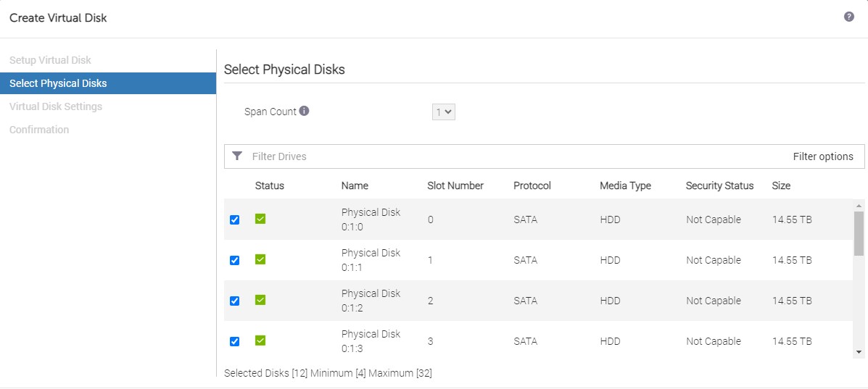Uncheck Physical Disk 0:1:1 checkbox
Screen dimensions: 868x389
tap(234, 260)
